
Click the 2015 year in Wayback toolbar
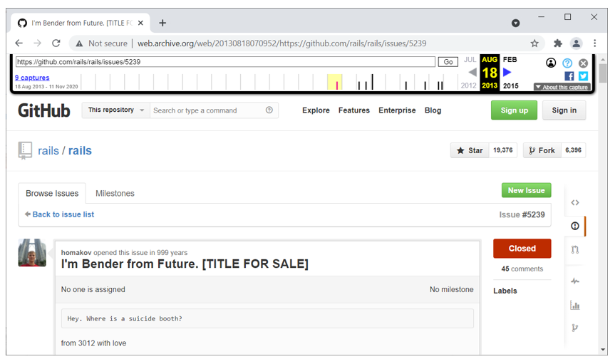(x=511, y=85)
